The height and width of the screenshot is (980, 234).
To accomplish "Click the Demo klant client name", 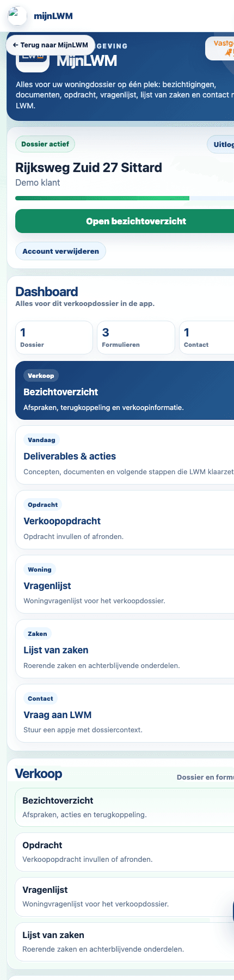I will (38, 182).
